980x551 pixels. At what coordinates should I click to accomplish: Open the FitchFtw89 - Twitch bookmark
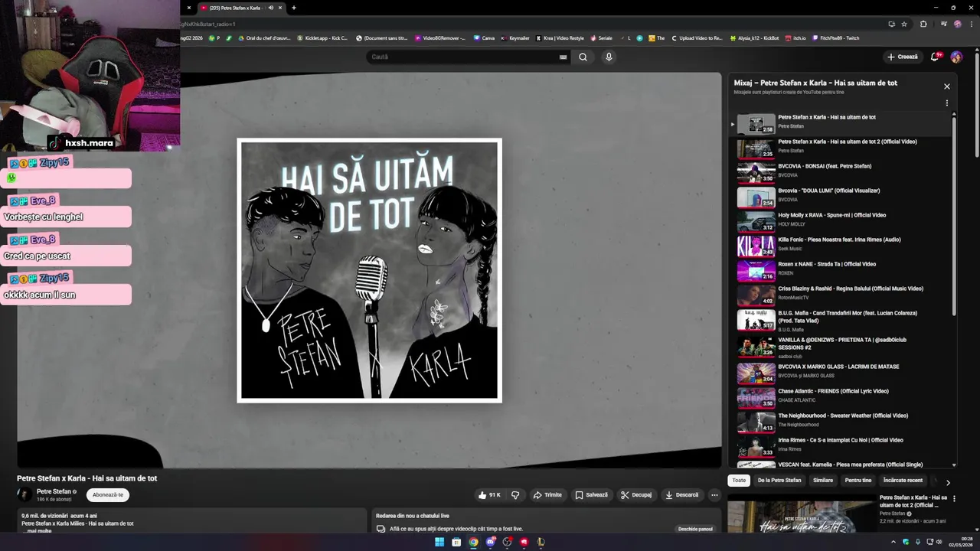(x=835, y=37)
